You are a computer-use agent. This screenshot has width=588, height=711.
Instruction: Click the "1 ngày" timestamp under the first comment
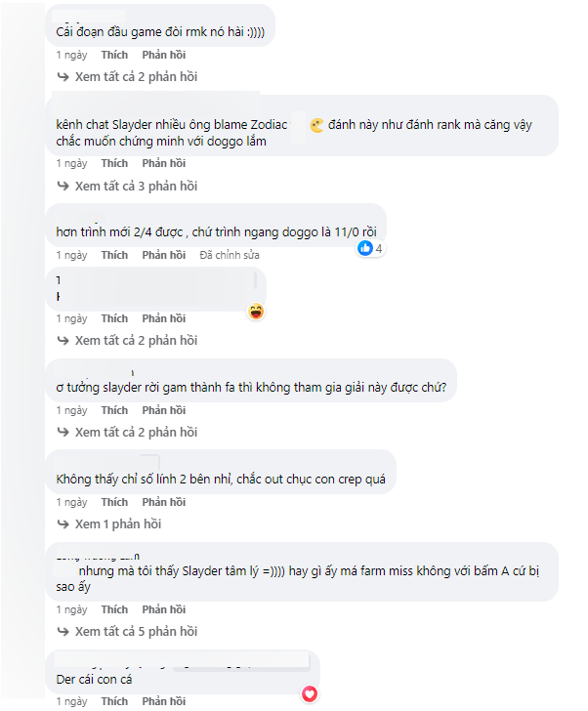pyautogui.click(x=71, y=55)
